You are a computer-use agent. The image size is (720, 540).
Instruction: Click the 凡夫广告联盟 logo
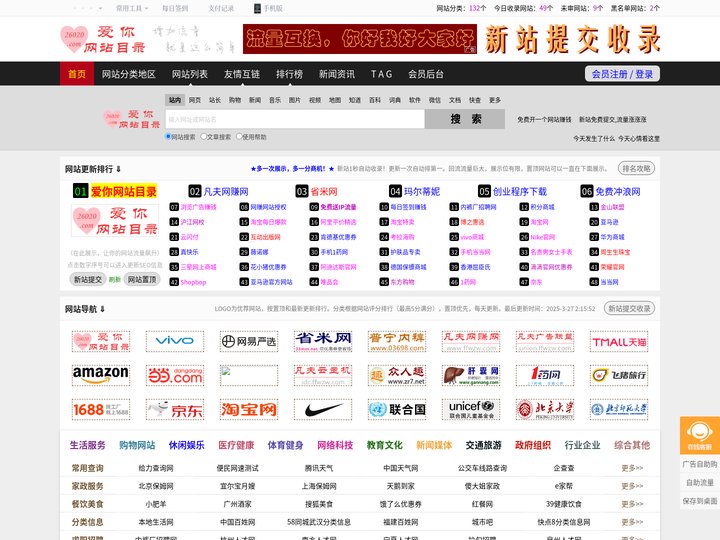(545, 341)
